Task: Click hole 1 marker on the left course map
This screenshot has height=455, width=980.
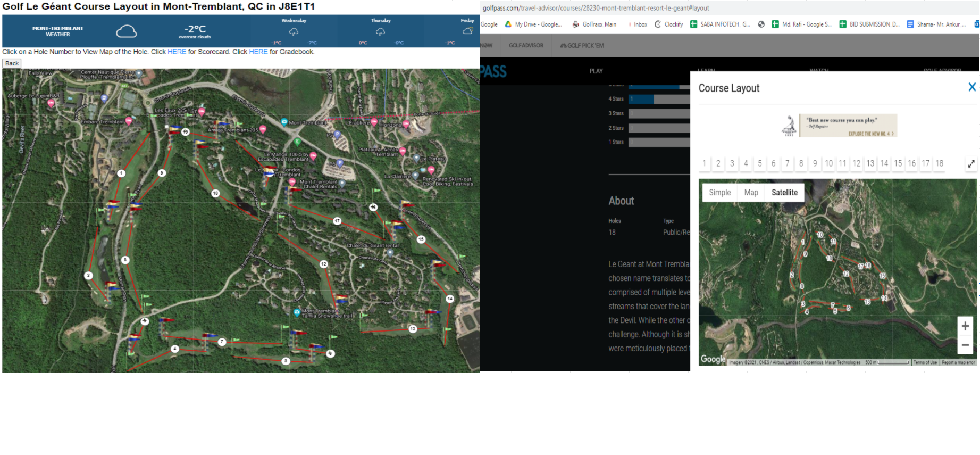Action: click(x=121, y=173)
